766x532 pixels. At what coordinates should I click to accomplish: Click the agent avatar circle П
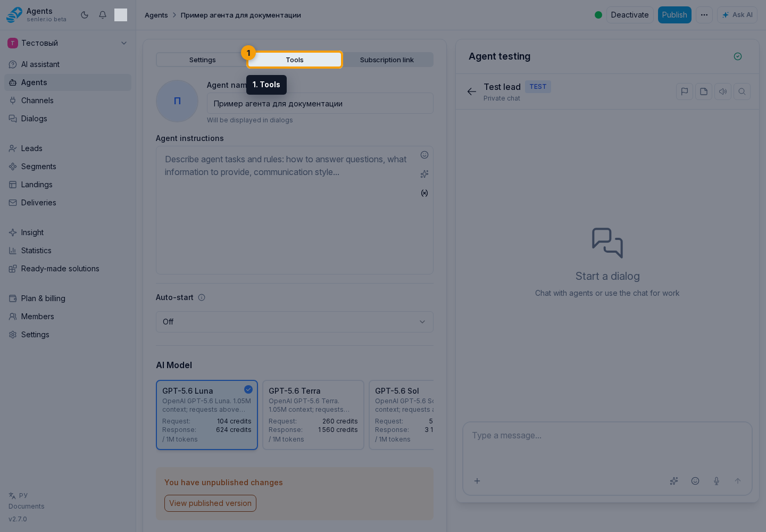click(177, 101)
